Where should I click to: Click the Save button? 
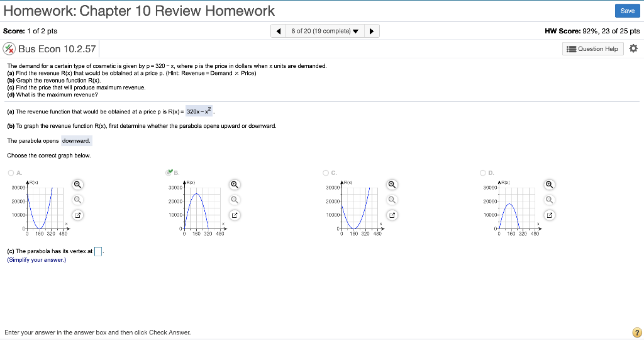click(x=627, y=11)
